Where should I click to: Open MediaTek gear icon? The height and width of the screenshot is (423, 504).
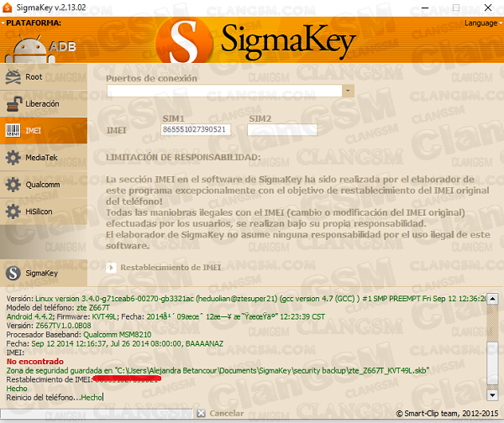13,158
